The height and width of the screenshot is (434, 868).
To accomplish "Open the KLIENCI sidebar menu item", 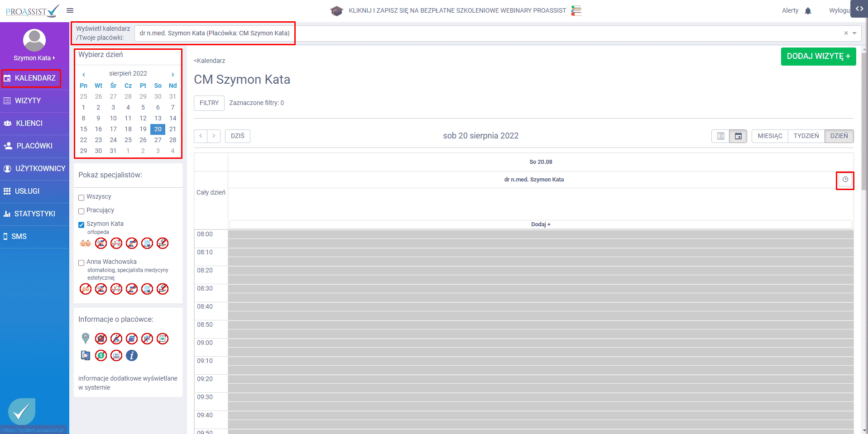I will click(x=34, y=124).
